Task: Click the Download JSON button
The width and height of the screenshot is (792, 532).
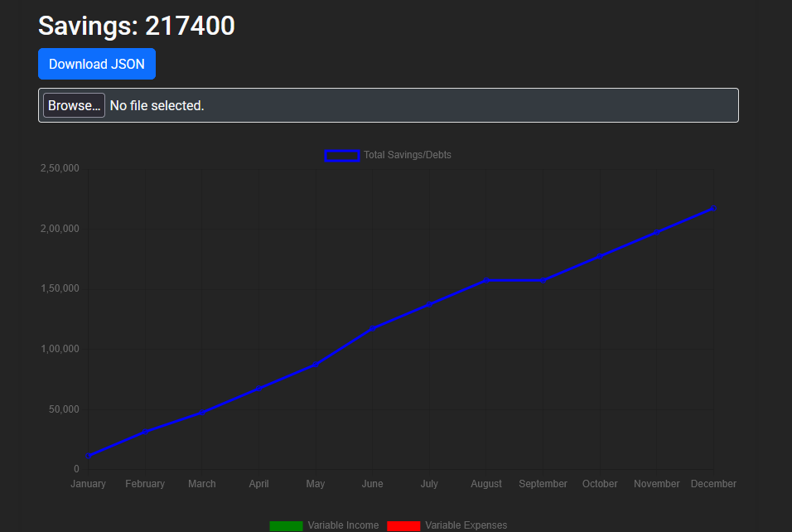Action: [97, 64]
